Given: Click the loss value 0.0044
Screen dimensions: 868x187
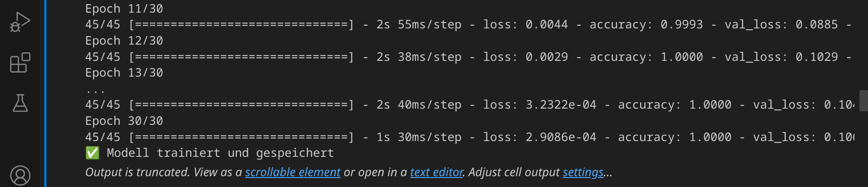Looking at the screenshot, I should point(547,24).
